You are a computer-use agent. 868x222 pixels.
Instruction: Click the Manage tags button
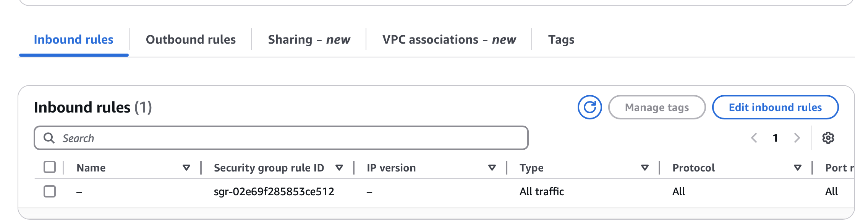pos(657,107)
